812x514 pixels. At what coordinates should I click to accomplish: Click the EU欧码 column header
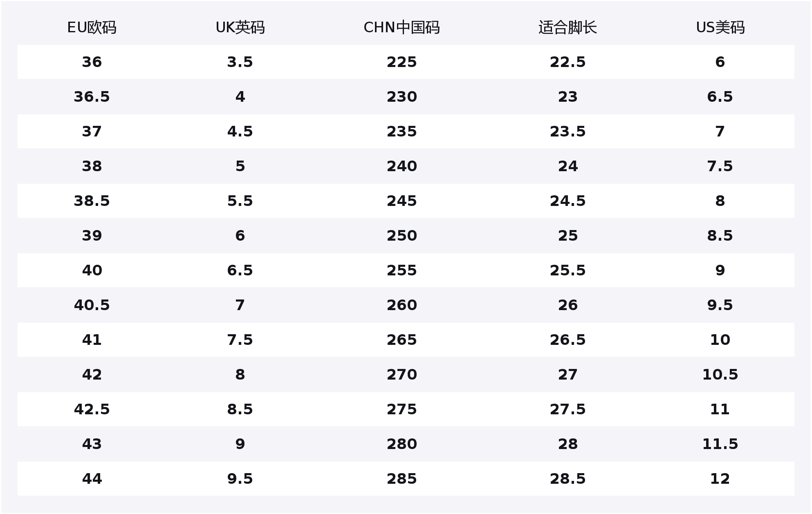pos(92,28)
